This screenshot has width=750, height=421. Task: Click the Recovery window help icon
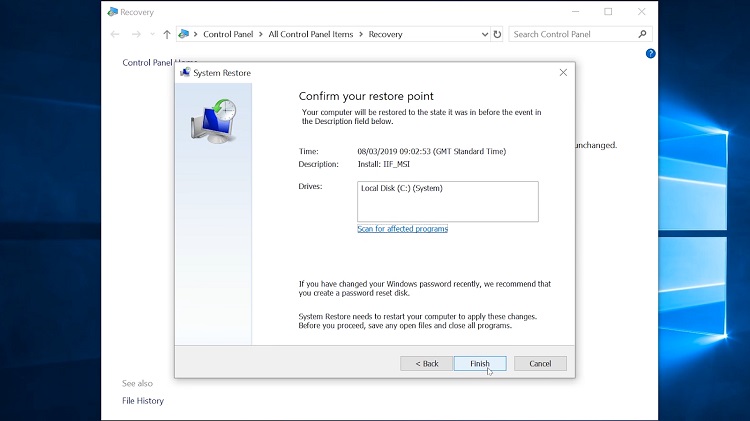click(650, 54)
